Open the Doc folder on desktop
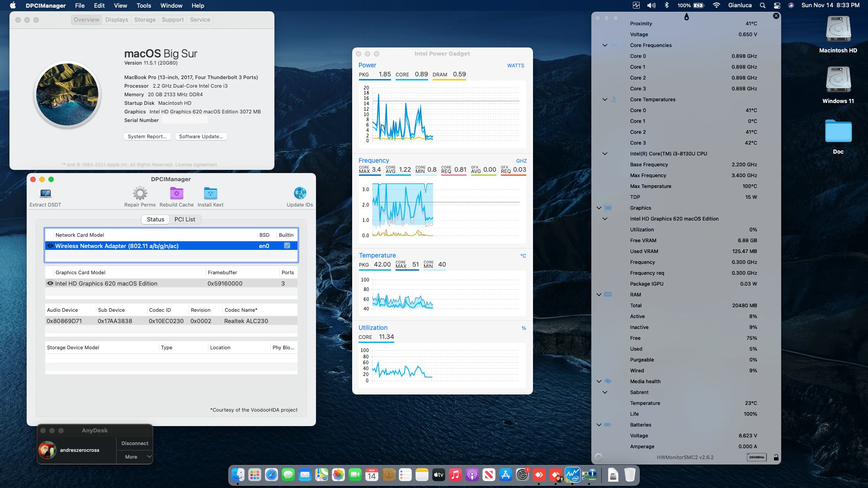The image size is (868, 488). (838, 136)
